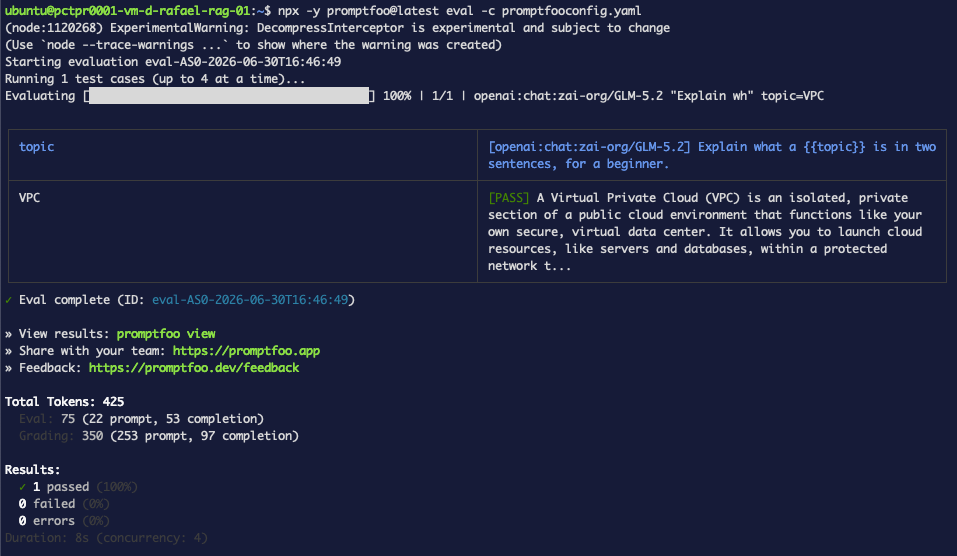Click the topic column header
The image size is (957, 556).
click(x=37, y=146)
